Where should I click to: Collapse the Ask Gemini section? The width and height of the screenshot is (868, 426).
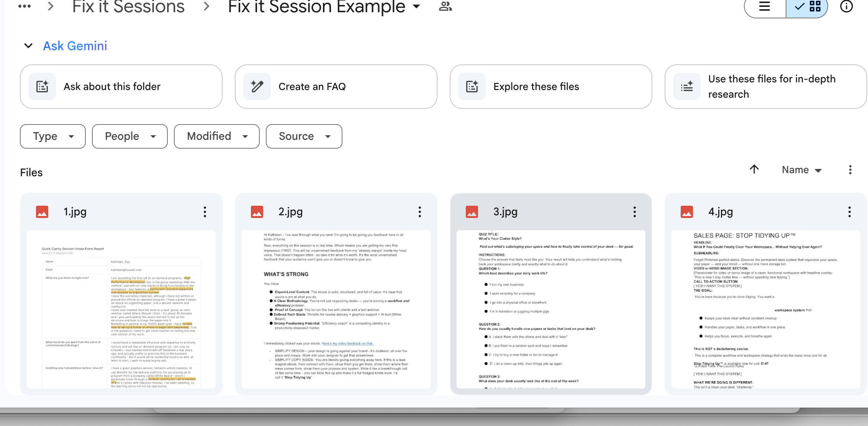(28, 46)
